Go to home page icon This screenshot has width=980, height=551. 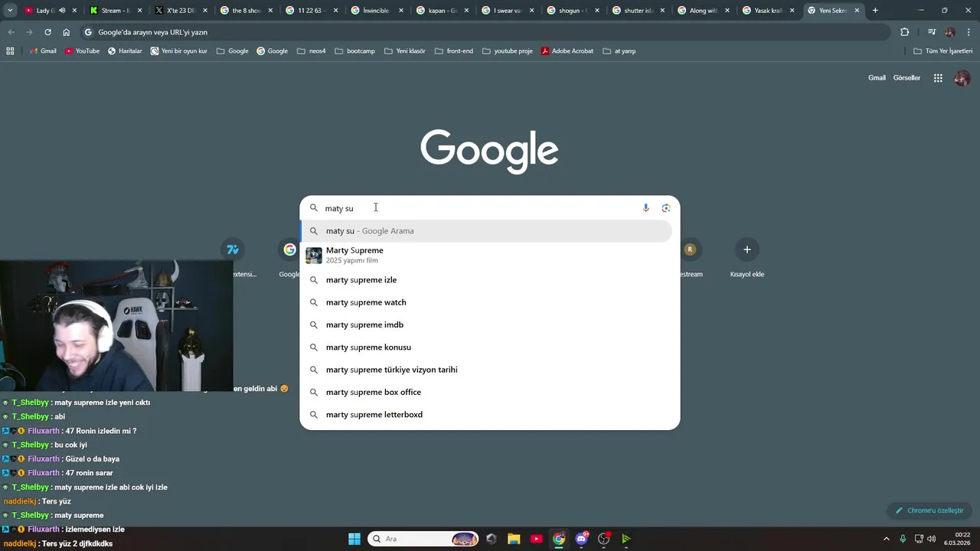pos(67,32)
